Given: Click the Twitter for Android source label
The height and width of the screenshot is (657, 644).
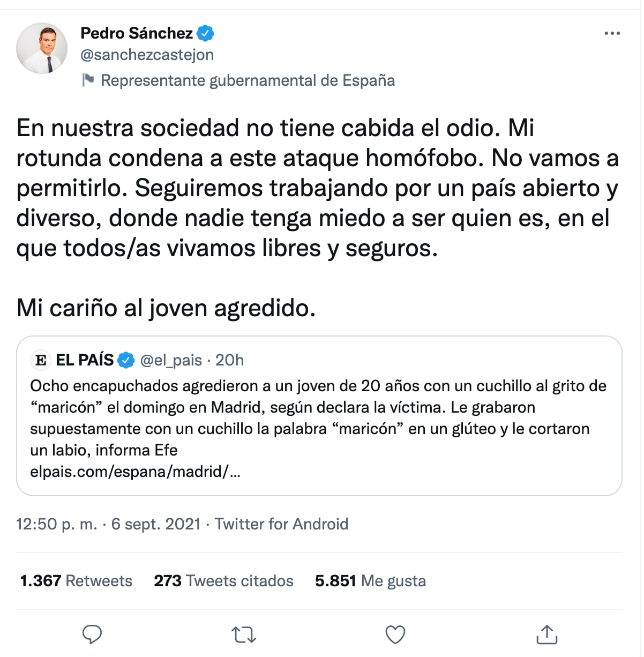Looking at the screenshot, I should [281, 524].
